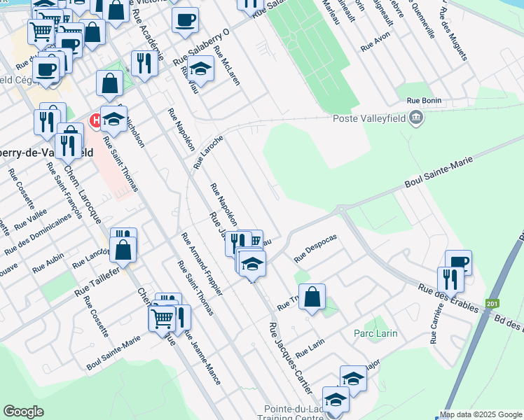The width and height of the screenshot is (524, 420).
Task: Click the Rue Bonin street label
Action: click(424, 101)
